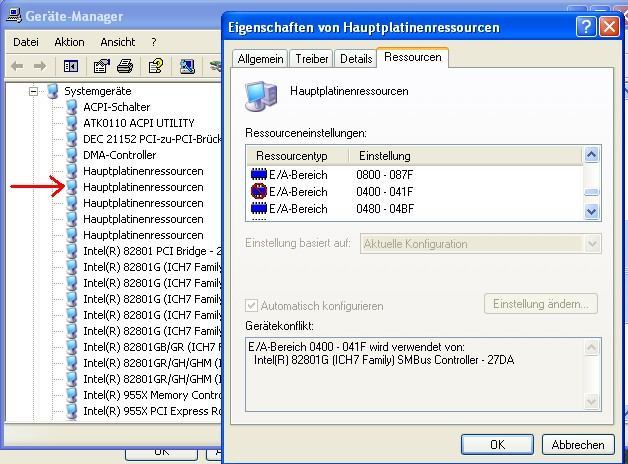Screen dimensions: 628x464
Task: Select the Intel(R) 955X PCI Express Root item
Action: tap(152, 411)
